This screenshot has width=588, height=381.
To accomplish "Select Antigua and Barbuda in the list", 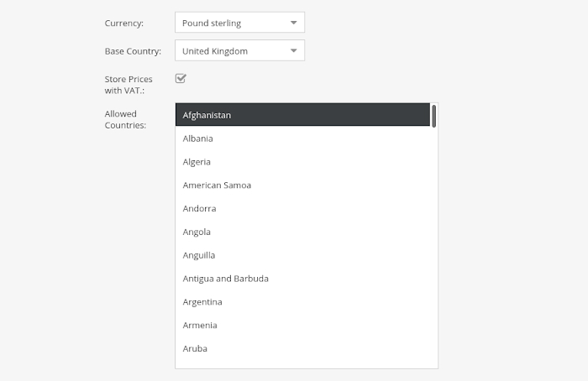I will [302, 279].
